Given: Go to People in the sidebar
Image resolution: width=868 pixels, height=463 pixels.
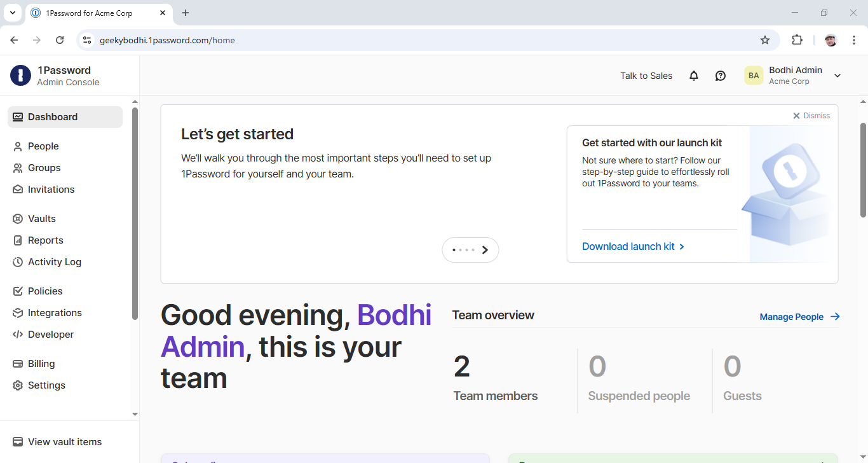Looking at the screenshot, I should 43,146.
